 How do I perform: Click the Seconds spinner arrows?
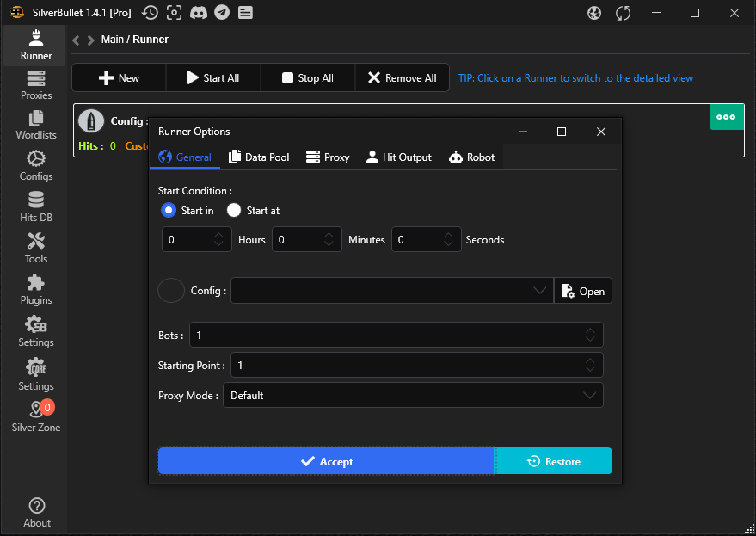[448, 239]
